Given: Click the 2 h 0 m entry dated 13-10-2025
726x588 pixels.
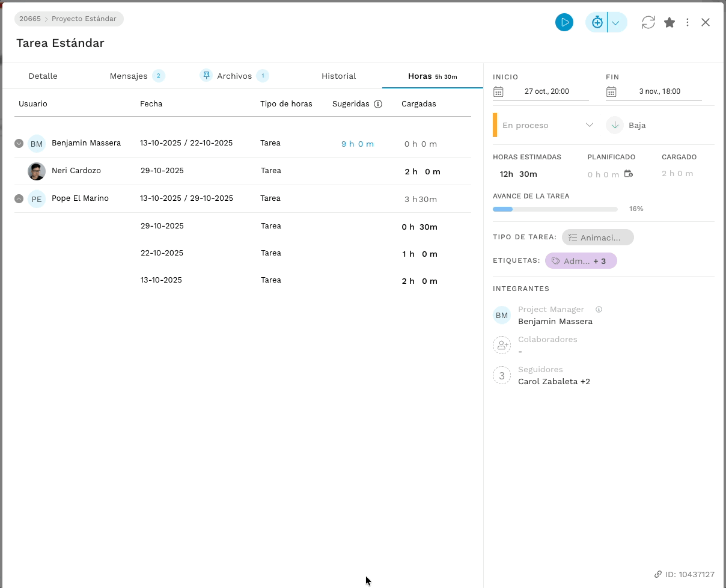Looking at the screenshot, I should pyautogui.click(x=419, y=281).
